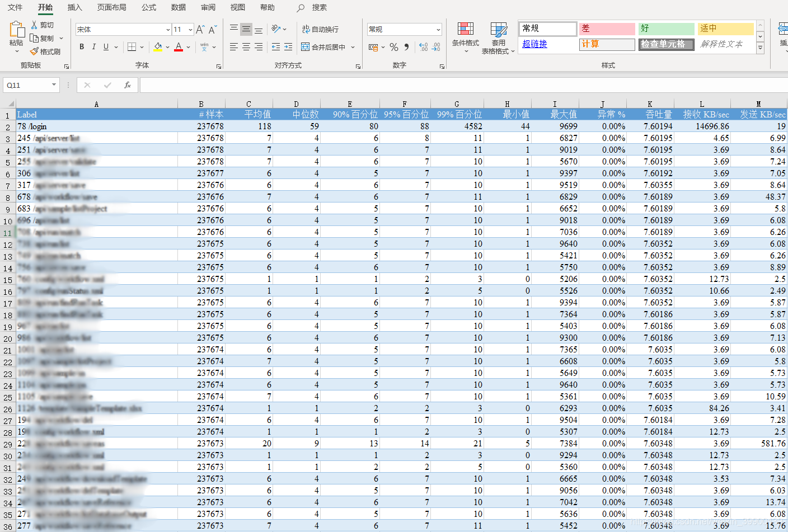
Task: Open the font name 宋体 dropdown
Action: pos(168,30)
